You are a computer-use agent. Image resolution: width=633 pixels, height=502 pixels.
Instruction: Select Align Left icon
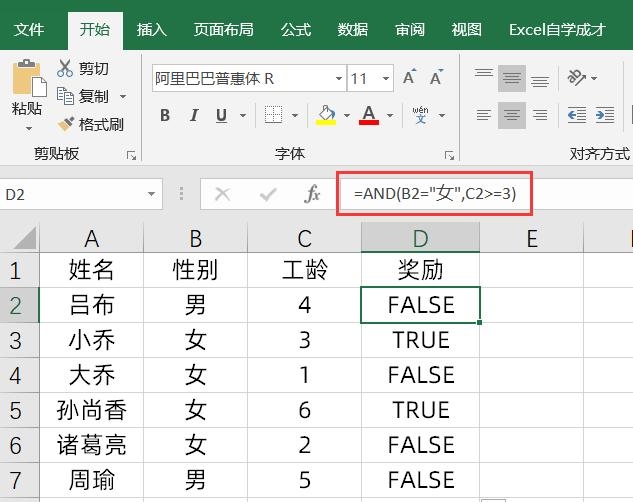(484, 115)
